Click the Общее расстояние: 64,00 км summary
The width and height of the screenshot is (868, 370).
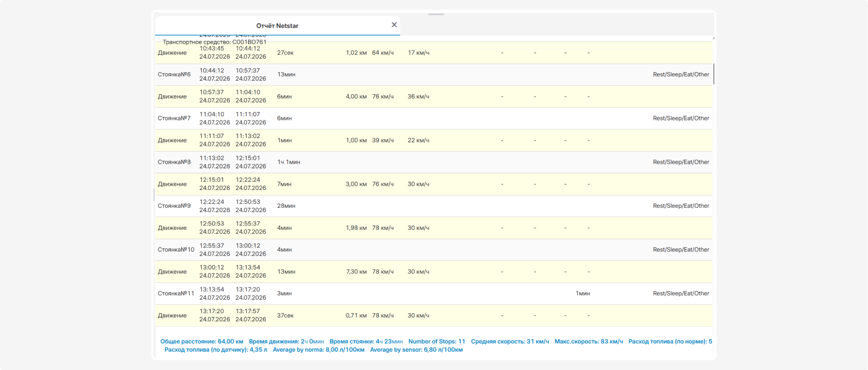click(x=202, y=341)
